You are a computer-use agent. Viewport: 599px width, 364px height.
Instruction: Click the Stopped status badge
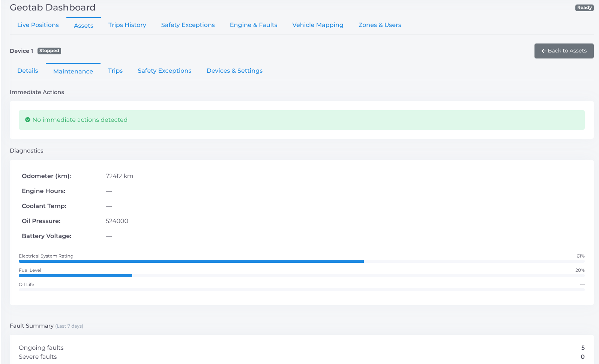(x=49, y=51)
